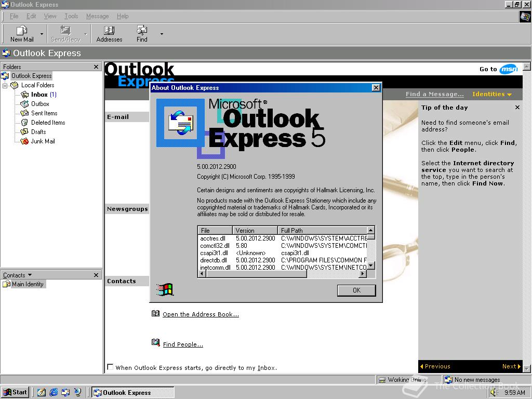Click the Find toolbar icon
The height and width of the screenshot is (399, 532).
tap(142, 30)
